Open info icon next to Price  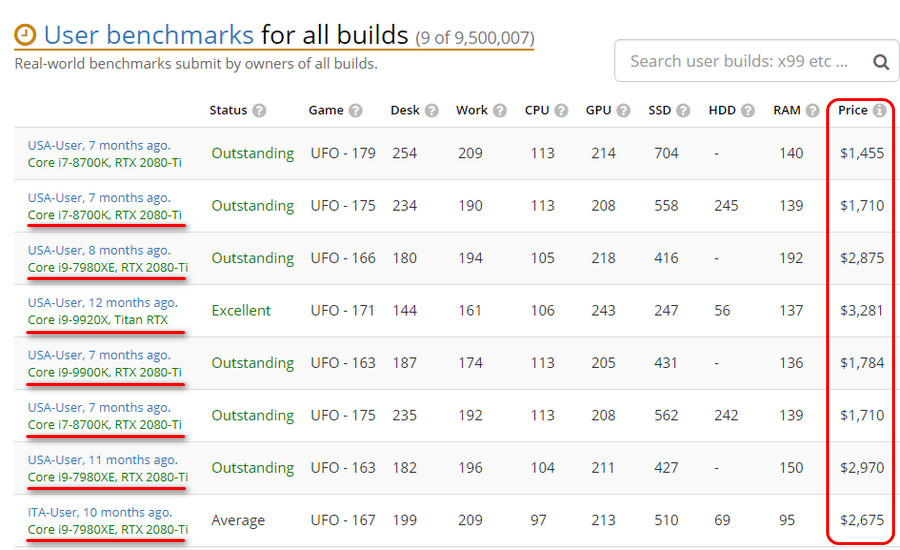[879, 110]
